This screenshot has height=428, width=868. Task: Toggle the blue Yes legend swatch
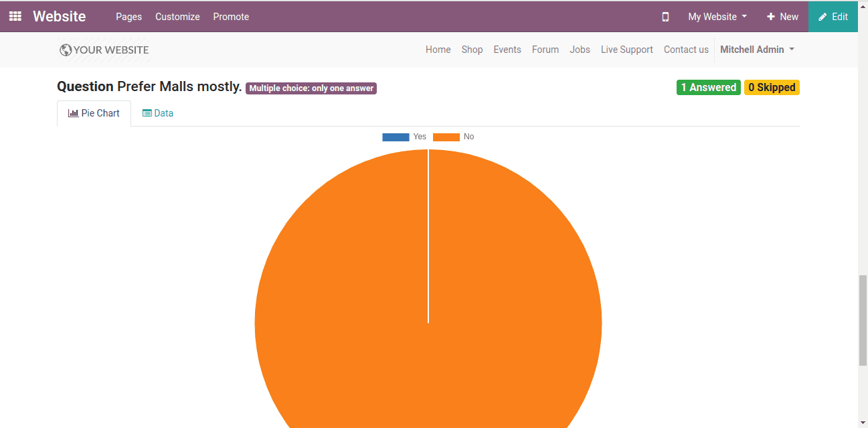point(396,137)
